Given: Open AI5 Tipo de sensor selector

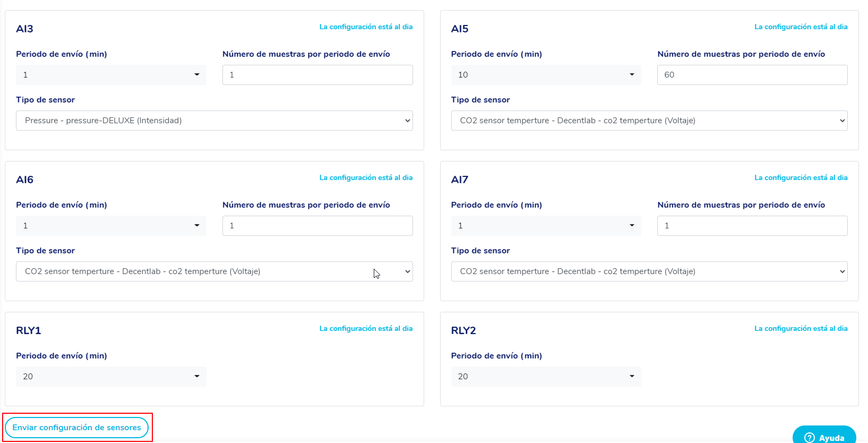Looking at the screenshot, I should (x=649, y=121).
